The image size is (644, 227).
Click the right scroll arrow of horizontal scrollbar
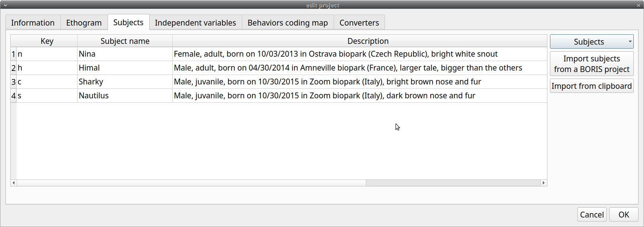point(544,183)
